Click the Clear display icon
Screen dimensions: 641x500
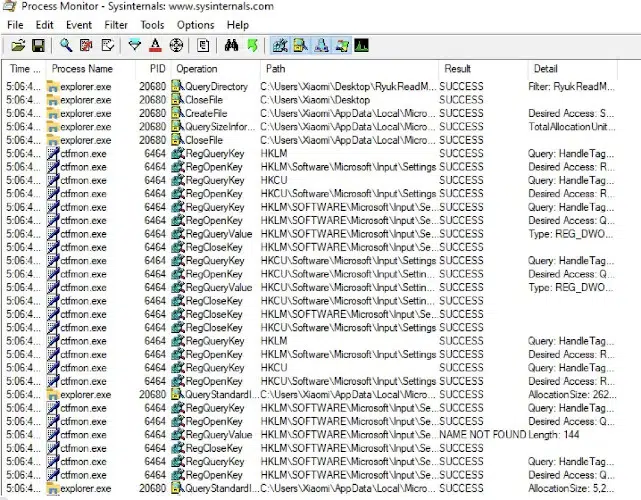[x=107, y=45]
